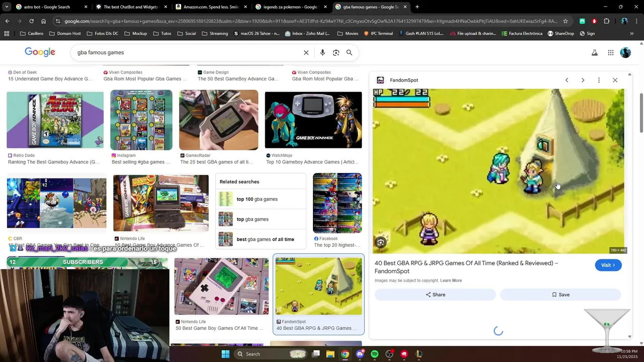Share the previewed image
The height and width of the screenshot is (362, 644).
435,295
